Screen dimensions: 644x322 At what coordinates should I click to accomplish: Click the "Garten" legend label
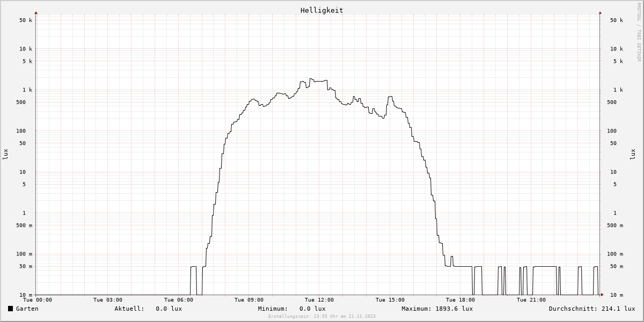point(27,309)
